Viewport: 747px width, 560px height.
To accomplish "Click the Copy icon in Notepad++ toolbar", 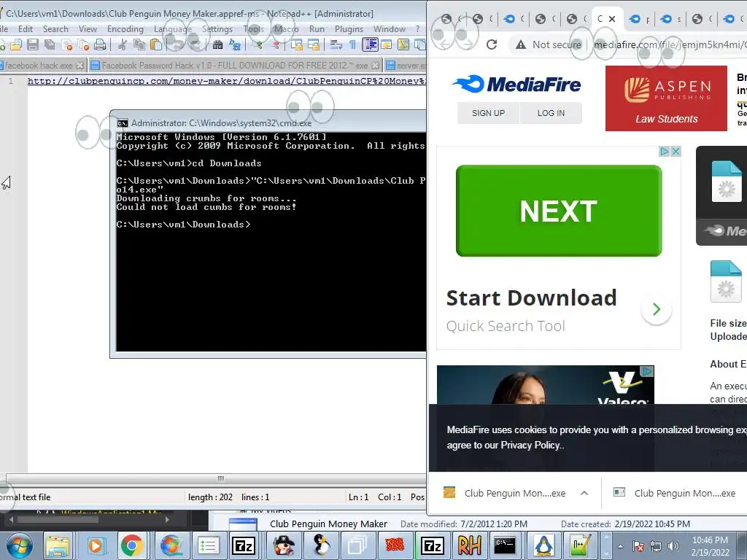I will [139, 45].
